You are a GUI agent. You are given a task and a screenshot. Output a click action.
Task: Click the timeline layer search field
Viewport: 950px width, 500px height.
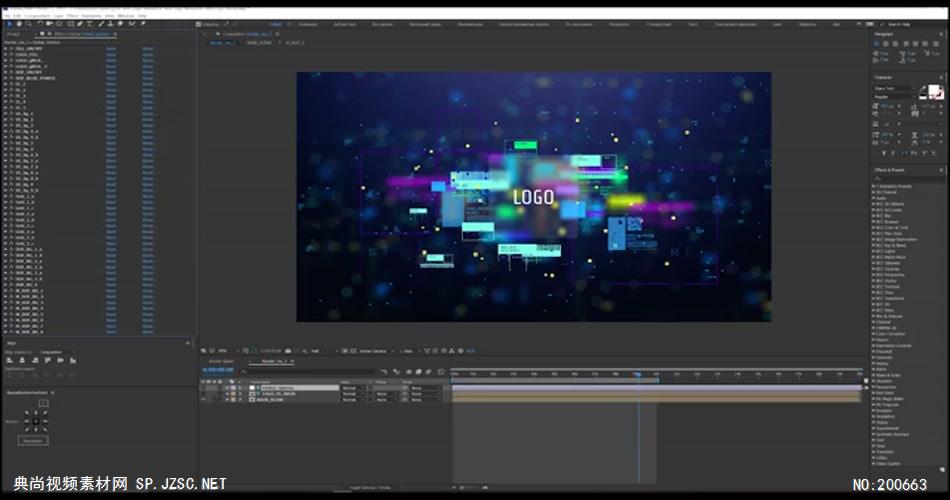[x=309, y=372]
